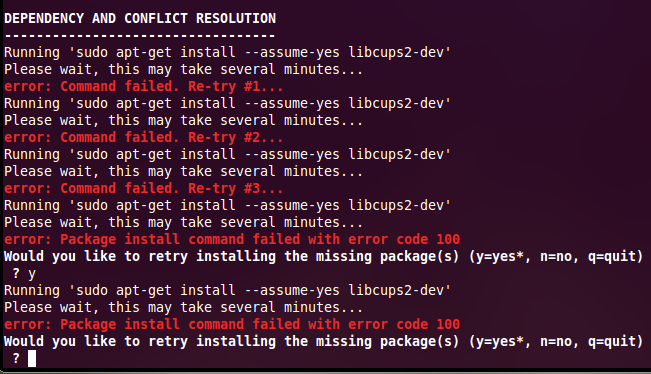Click first 'Please wait' message line

(184, 69)
